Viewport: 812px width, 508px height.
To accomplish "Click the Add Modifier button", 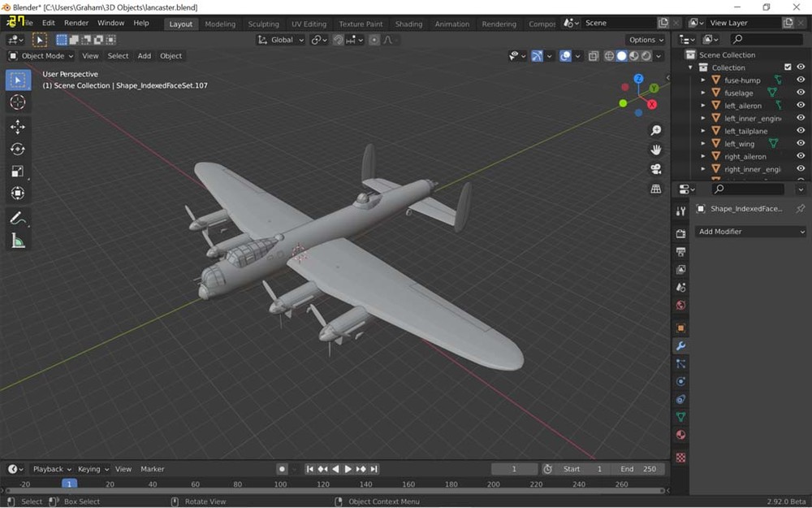I will click(749, 232).
